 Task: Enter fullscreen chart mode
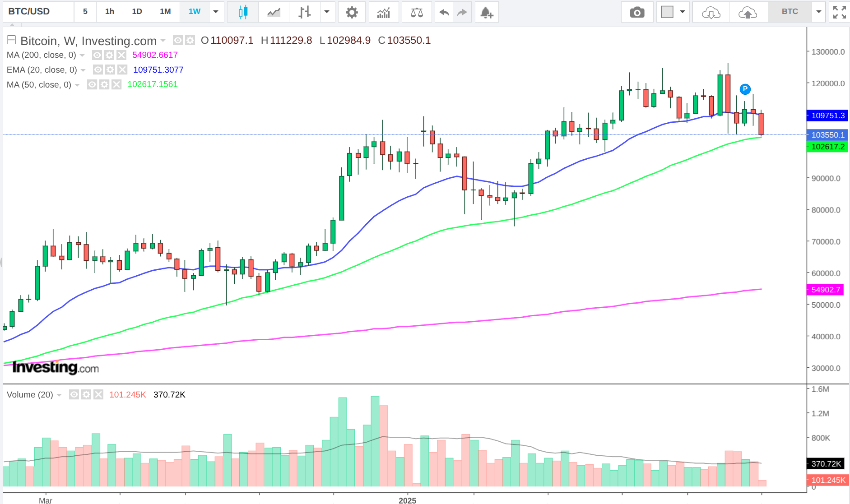pos(839,12)
